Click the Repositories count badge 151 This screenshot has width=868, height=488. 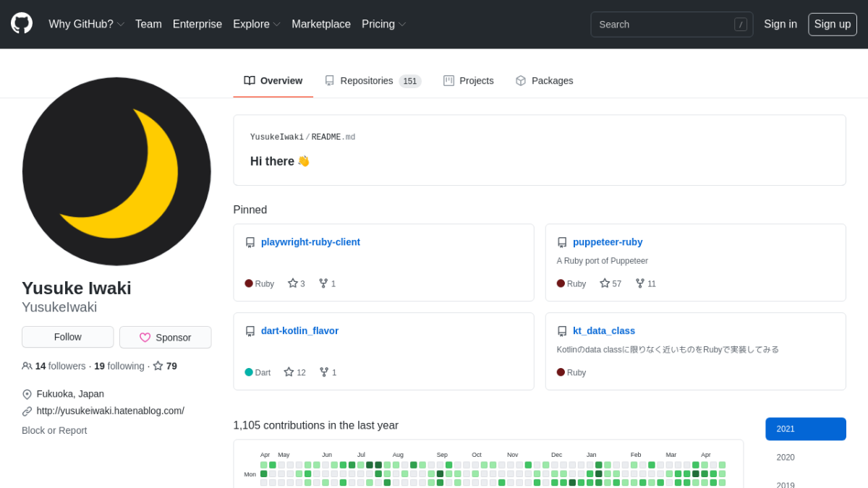click(410, 81)
